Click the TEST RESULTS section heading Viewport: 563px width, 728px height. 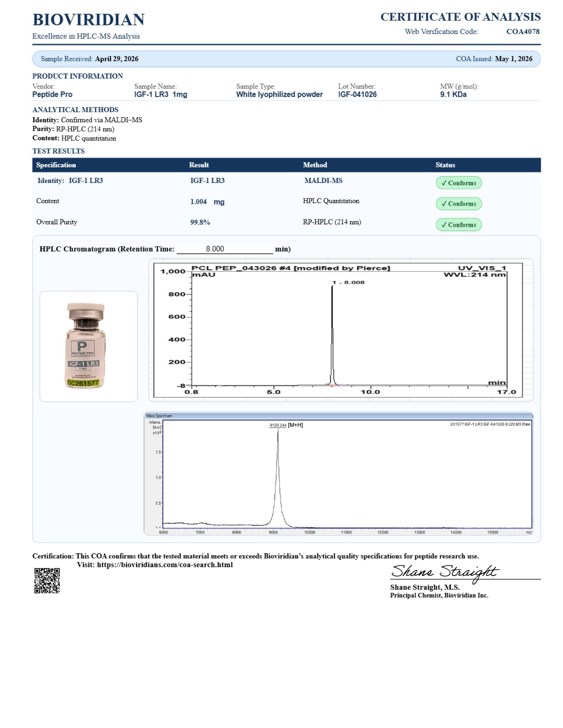(58, 151)
